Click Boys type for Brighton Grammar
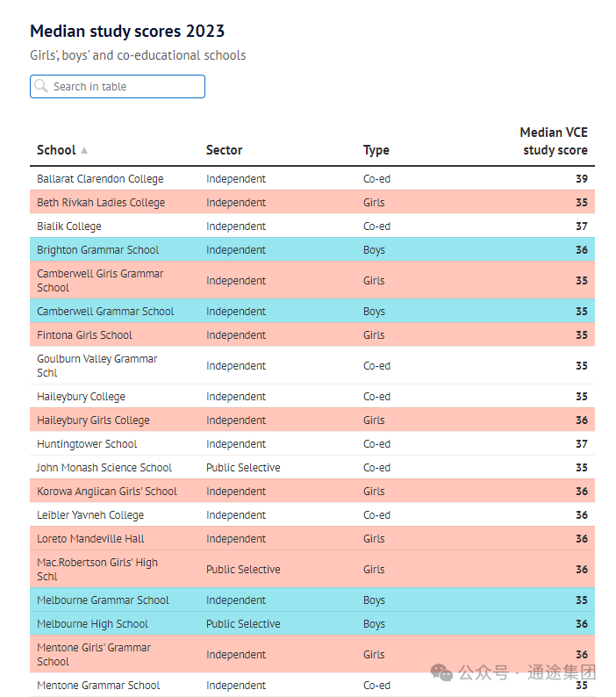Image resolution: width=616 pixels, height=697 pixels. (374, 250)
